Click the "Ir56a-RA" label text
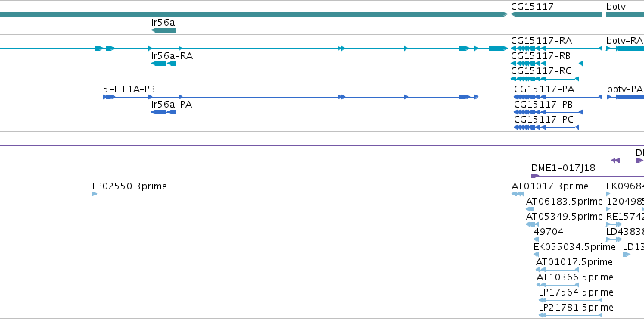This screenshot has width=644, height=319. (x=172, y=56)
